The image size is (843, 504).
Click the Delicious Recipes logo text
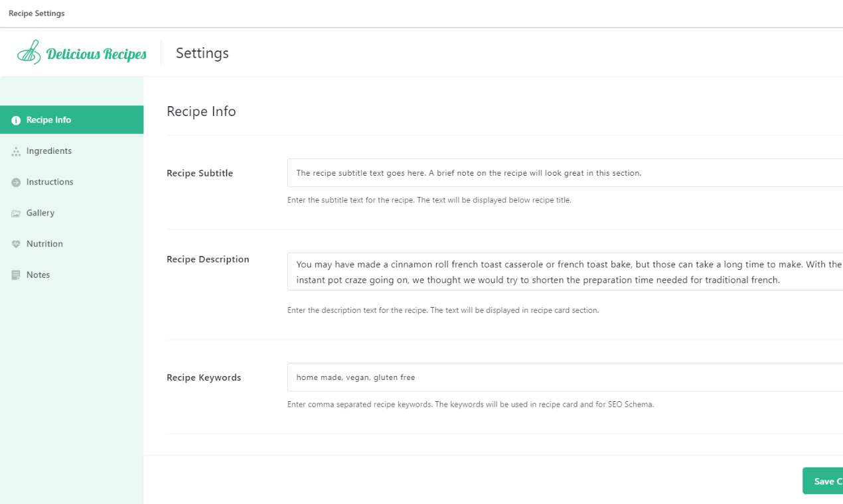[96, 54]
